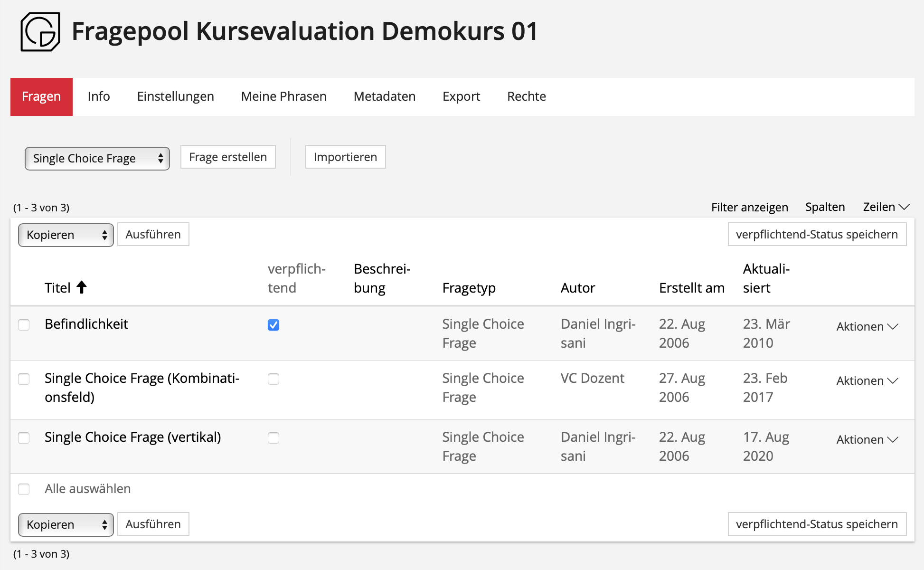Enable verpflichtend for Single Choice Frage (vertikal)
Viewport: 924px width, 570px height.
coord(273,438)
